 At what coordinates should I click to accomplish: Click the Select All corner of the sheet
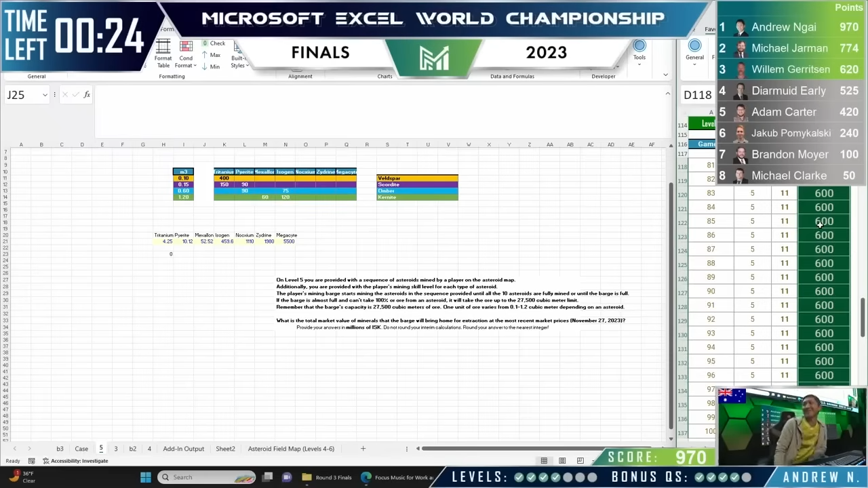tap(5, 144)
